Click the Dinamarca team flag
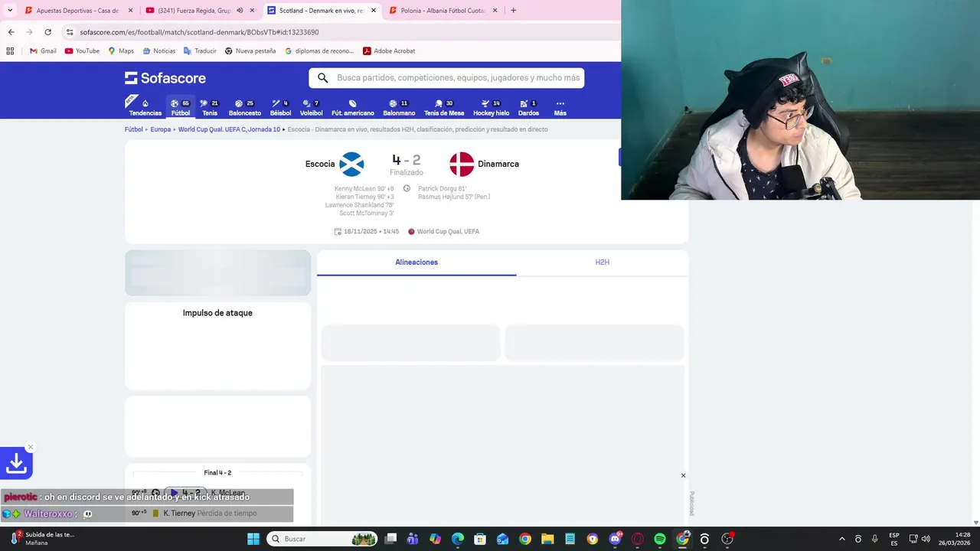Screen dimensions: 980x551 click(462, 164)
